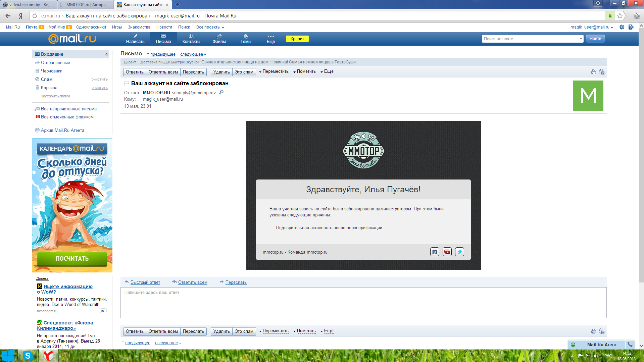Viewport: 644px width, 362px height.
Task: Click the Найти search button
Action: 595,39
